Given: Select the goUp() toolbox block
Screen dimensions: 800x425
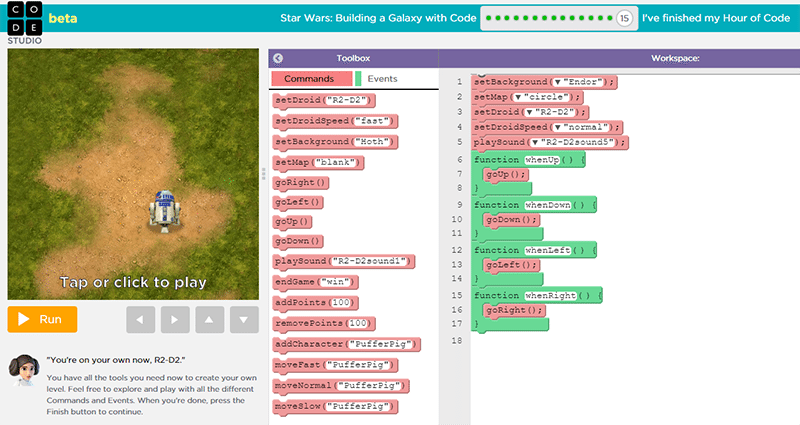Looking at the screenshot, I should [292, 221].
